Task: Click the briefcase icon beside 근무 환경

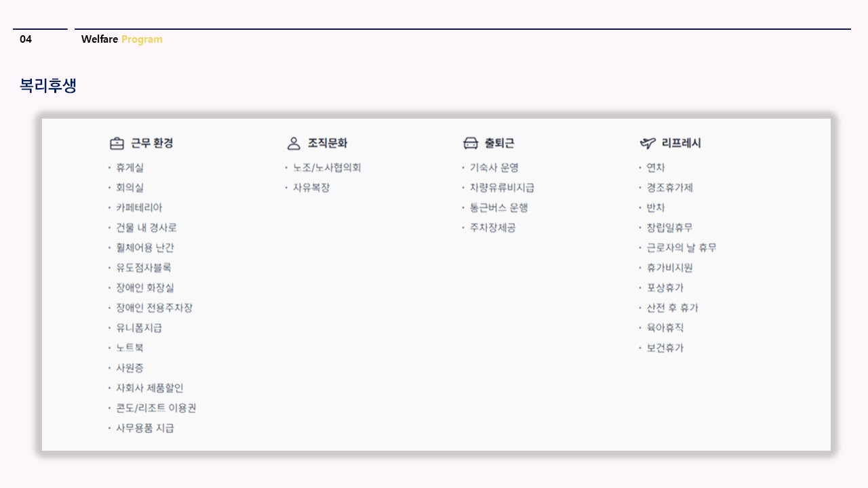Action: tap(117, 143)
